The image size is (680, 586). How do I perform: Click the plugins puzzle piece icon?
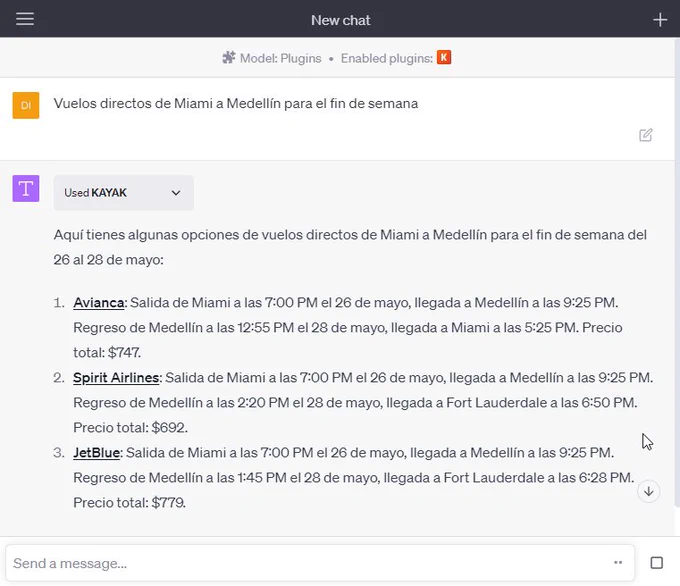coord(229,58)
